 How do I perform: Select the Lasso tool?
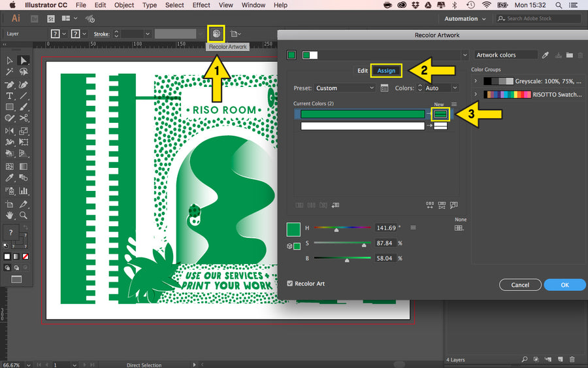coord(24,72)
